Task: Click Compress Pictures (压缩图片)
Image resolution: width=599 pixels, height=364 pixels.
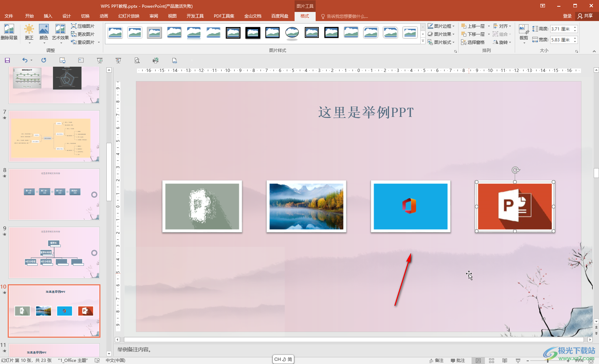Action: tap(83, 26)
